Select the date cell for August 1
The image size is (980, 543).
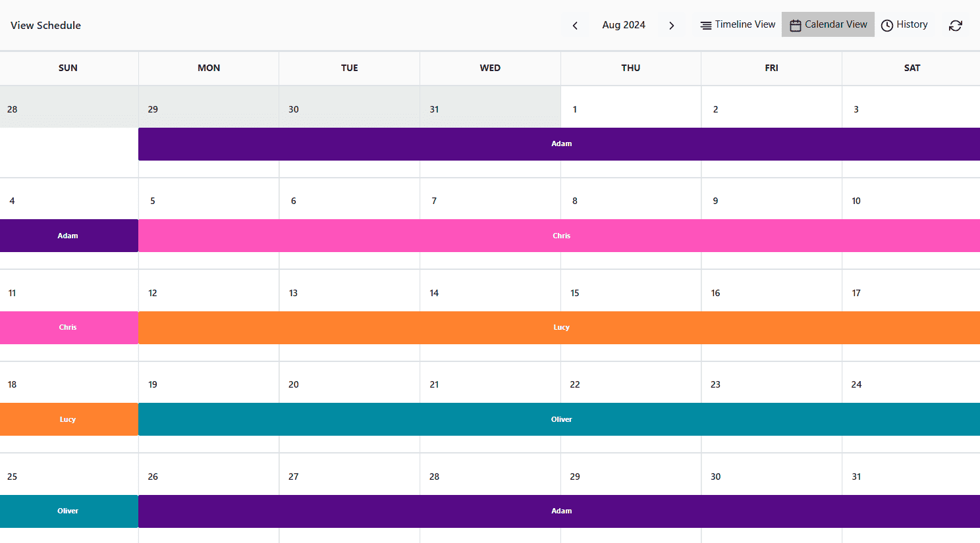[x=630, y=109]
